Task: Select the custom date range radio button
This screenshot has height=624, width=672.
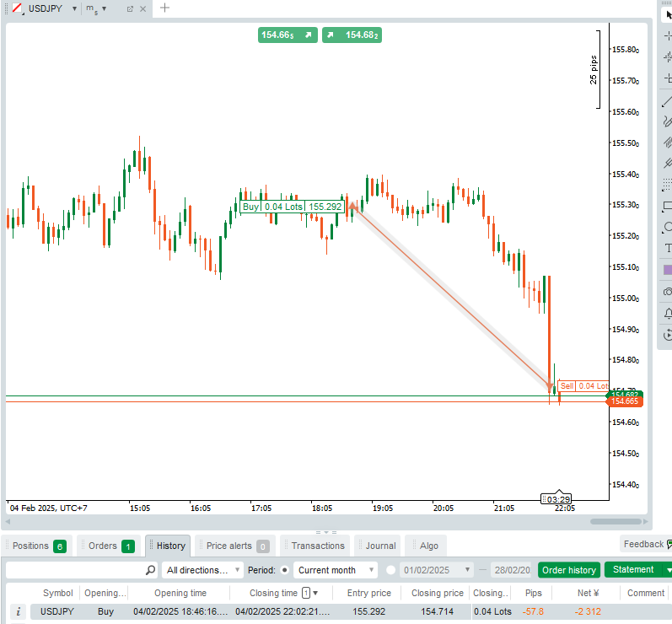Action: pos(390,570)
